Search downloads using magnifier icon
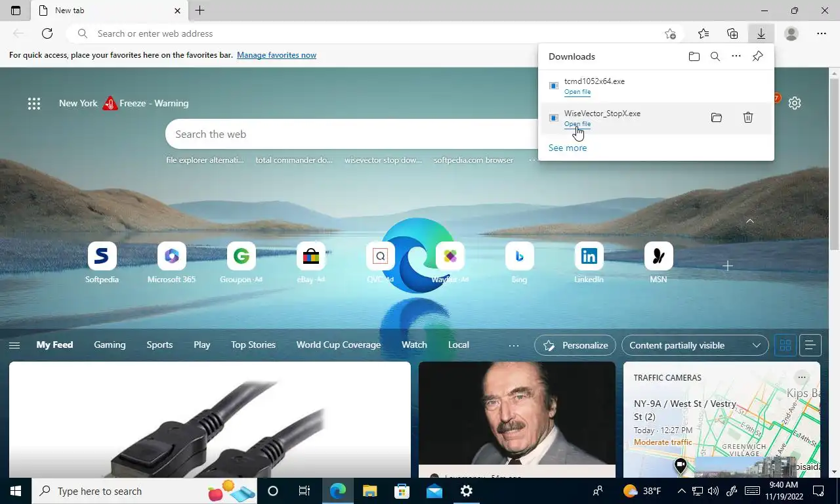 pos(715,56)
